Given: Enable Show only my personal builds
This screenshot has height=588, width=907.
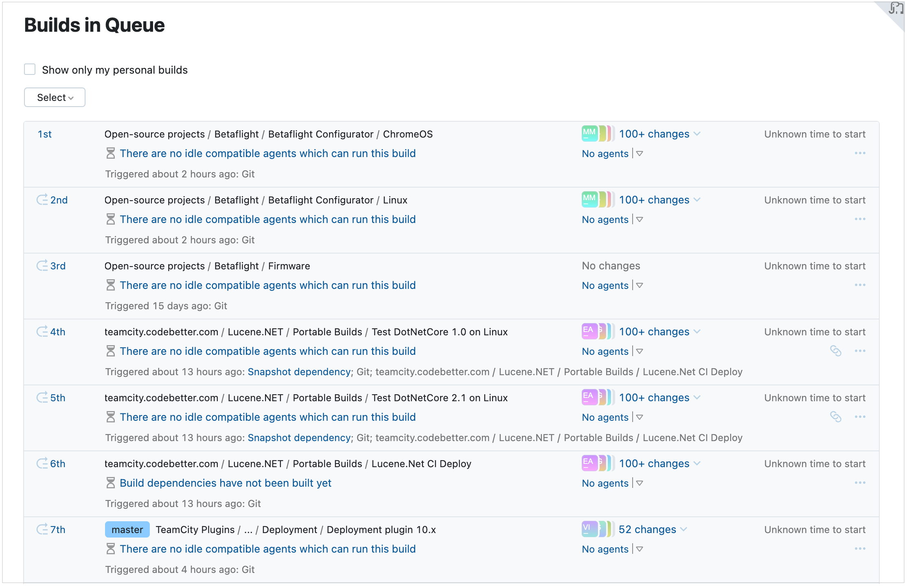Looking at the screenshot, I should (x=30, y=70).
